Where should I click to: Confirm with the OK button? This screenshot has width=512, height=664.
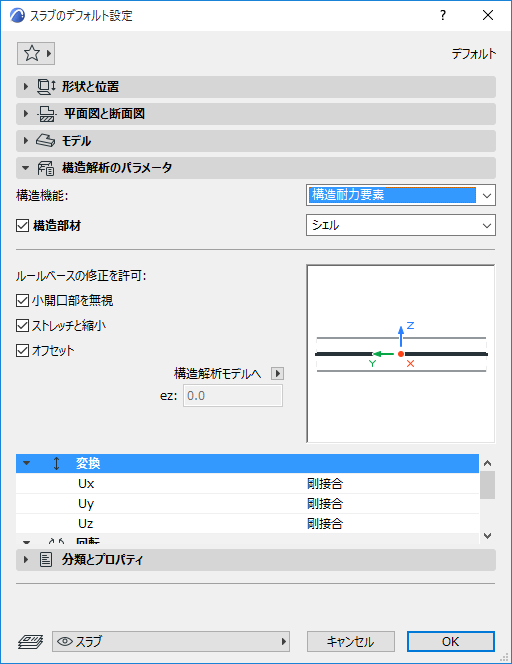coord(451,642)
